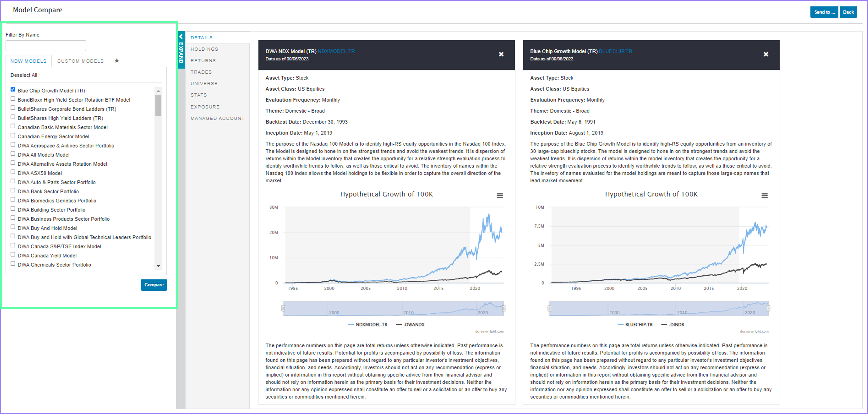The height and width of the screenshot is (414, 868).
Task: Click the Send to ... button
Action: (824, 12)
